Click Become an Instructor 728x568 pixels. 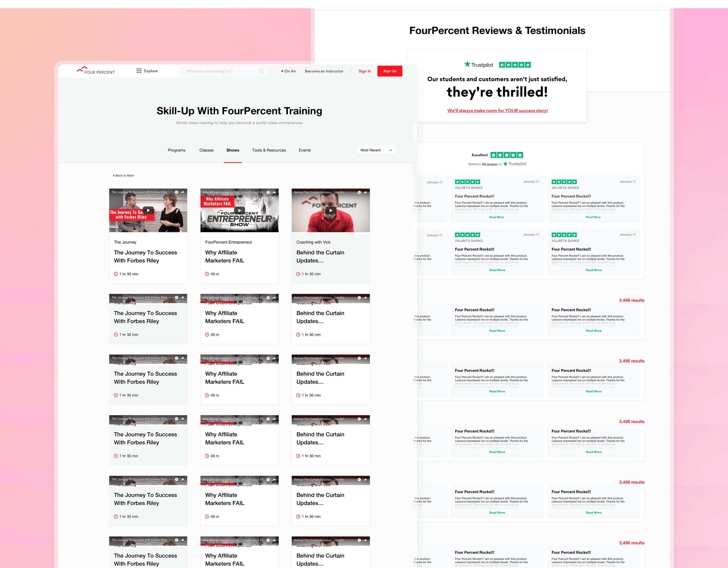324,71
